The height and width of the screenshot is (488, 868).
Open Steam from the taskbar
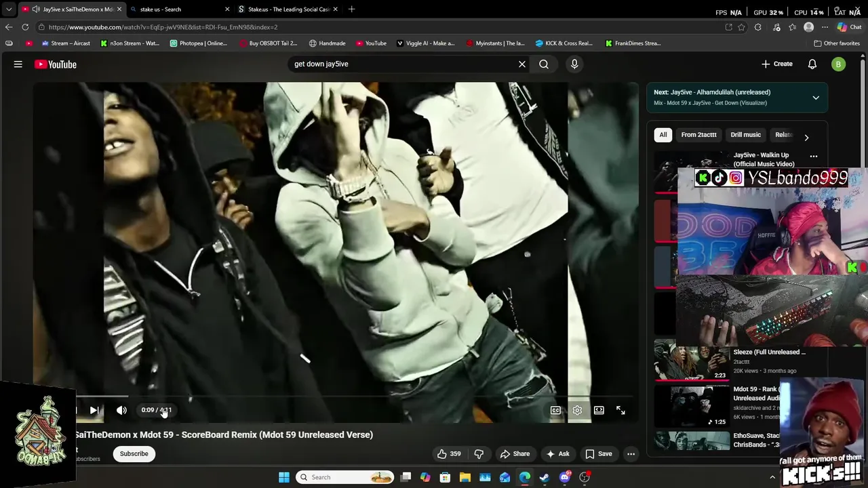coord(545,477)
